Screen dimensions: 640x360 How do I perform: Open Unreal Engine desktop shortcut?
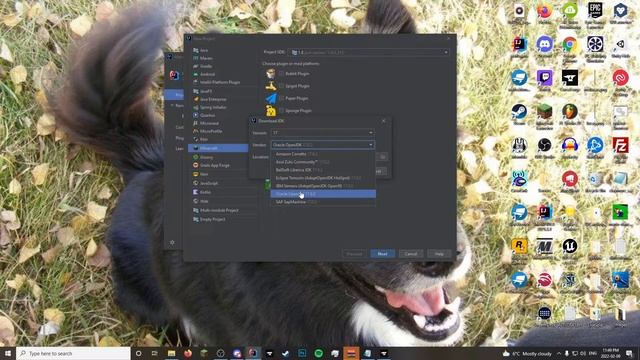pyautogui.click(x=570, y=248)
